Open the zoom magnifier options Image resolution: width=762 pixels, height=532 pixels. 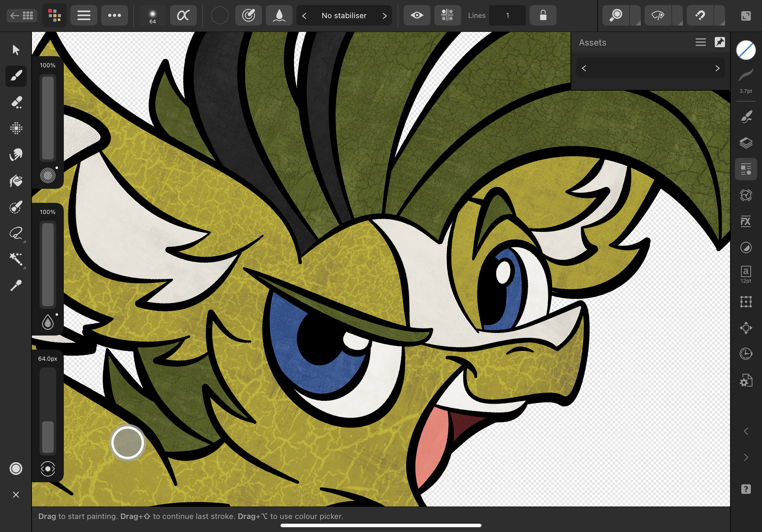pyautogui.click(x=616, y=15)
